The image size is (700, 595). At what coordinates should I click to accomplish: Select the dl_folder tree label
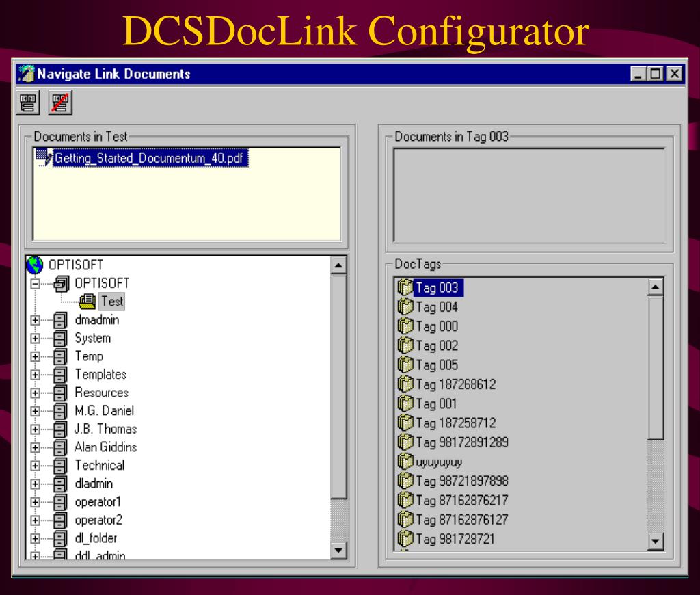pos(96,538)
